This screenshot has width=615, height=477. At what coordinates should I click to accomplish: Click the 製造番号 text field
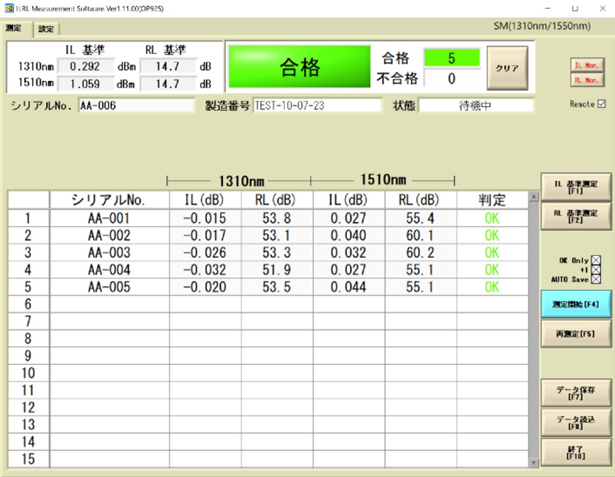(x=317, y=104)
